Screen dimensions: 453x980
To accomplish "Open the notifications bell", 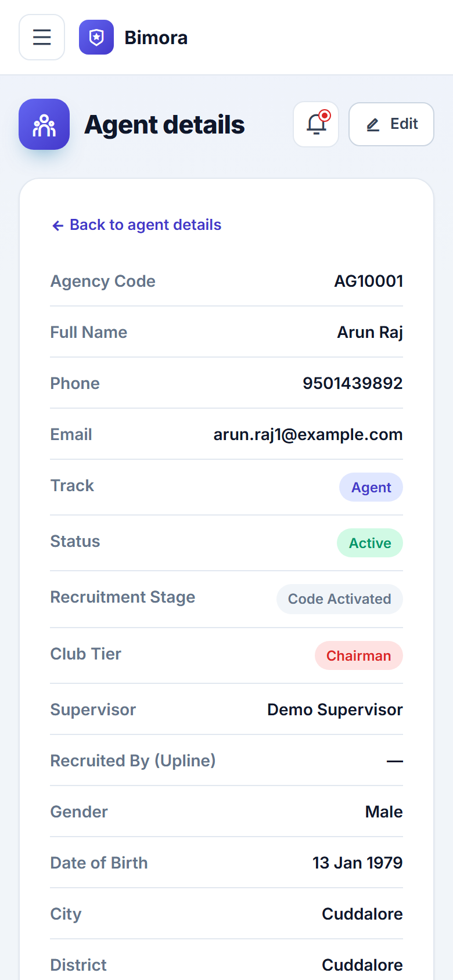I will 316,124.
